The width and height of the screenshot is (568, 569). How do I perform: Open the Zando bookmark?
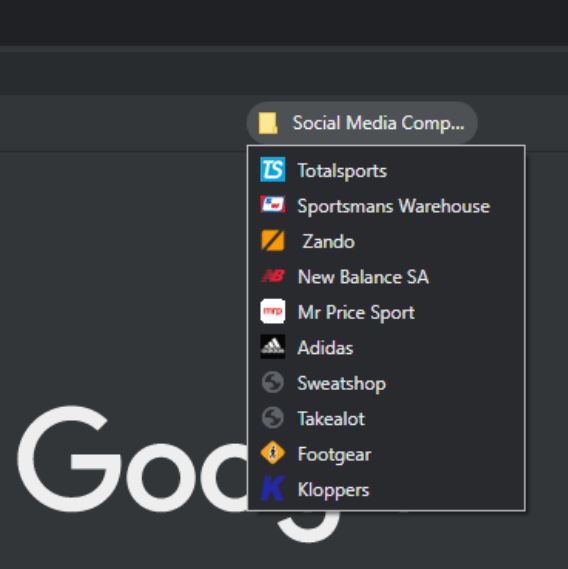pyautogui.click(x=386, y=241)
